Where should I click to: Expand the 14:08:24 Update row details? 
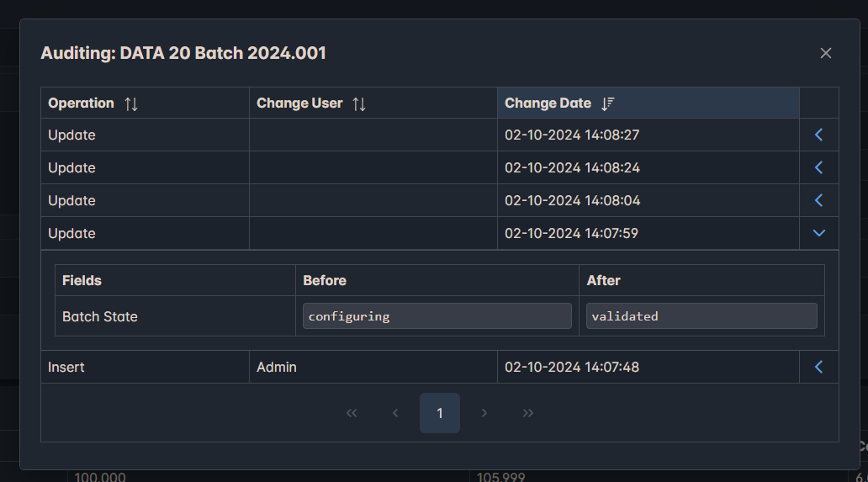(x=818, y=167)
